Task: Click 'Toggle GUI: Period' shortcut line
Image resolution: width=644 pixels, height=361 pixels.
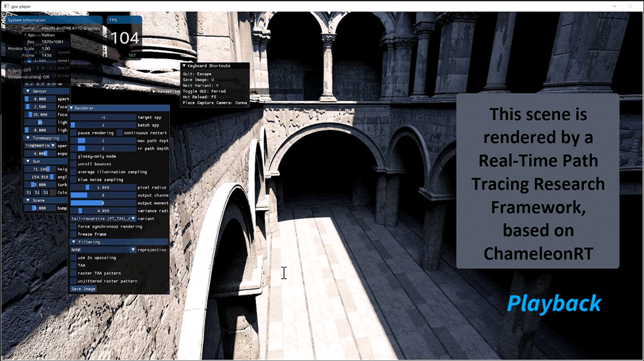Action: pos(204,91)
